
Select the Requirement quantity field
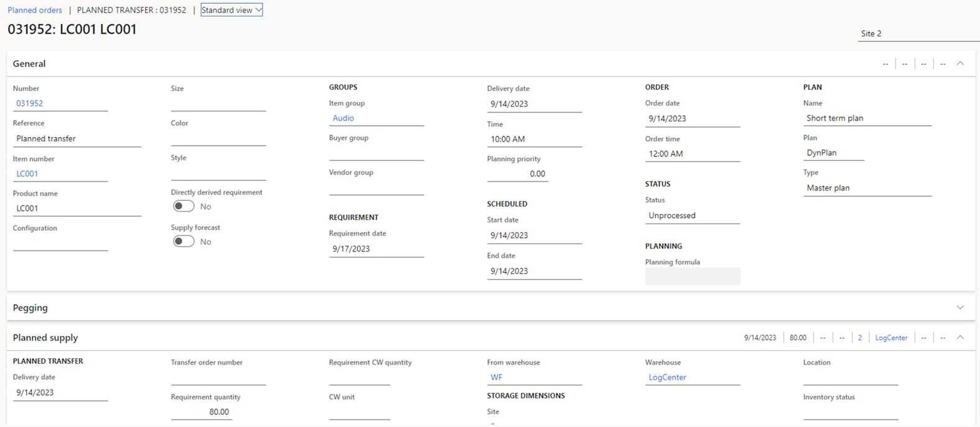click(201, 412)
